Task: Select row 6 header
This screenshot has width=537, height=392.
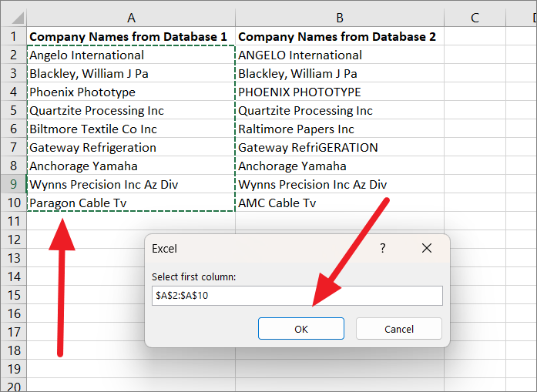Action: coord(14,129)
